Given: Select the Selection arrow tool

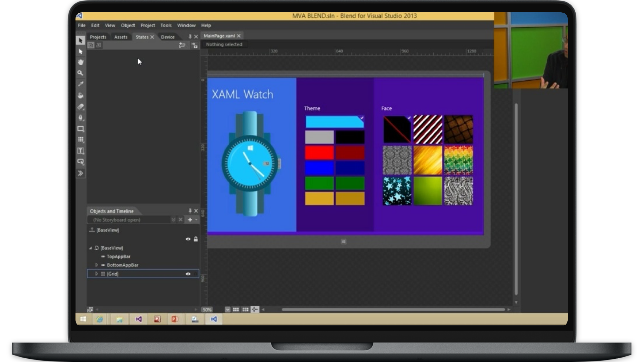Looking at the screenshot, I should [x=80, y=40].
